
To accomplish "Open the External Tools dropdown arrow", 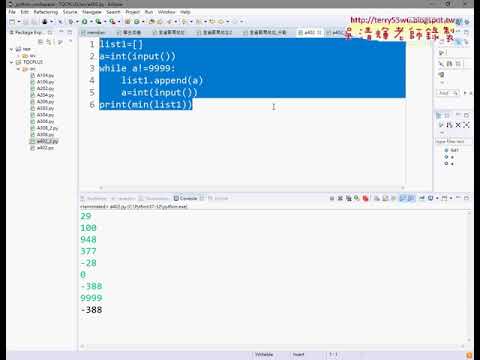I will coord(119,22).
